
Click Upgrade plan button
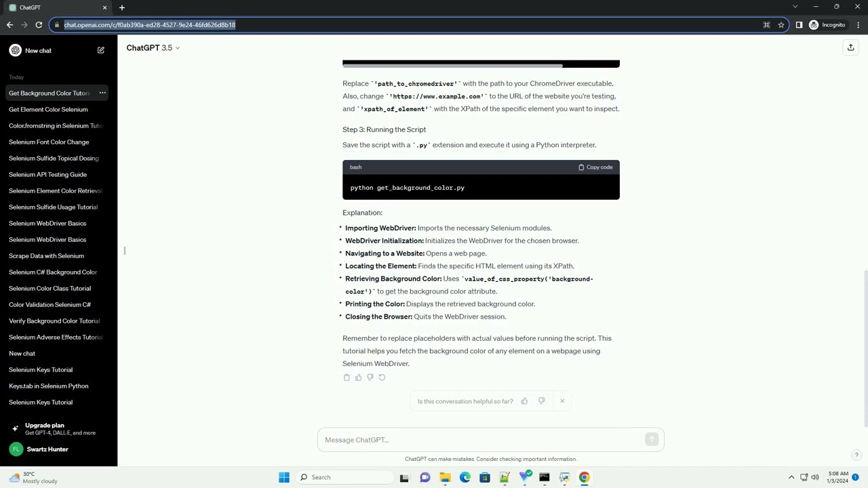(x=58, y=429)
